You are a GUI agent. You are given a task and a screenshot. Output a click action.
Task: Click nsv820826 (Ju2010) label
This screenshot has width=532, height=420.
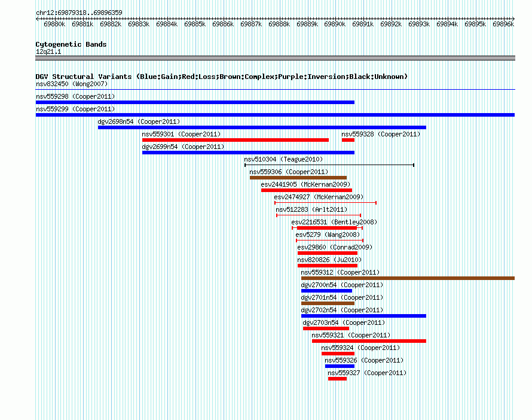pos(329,260)
